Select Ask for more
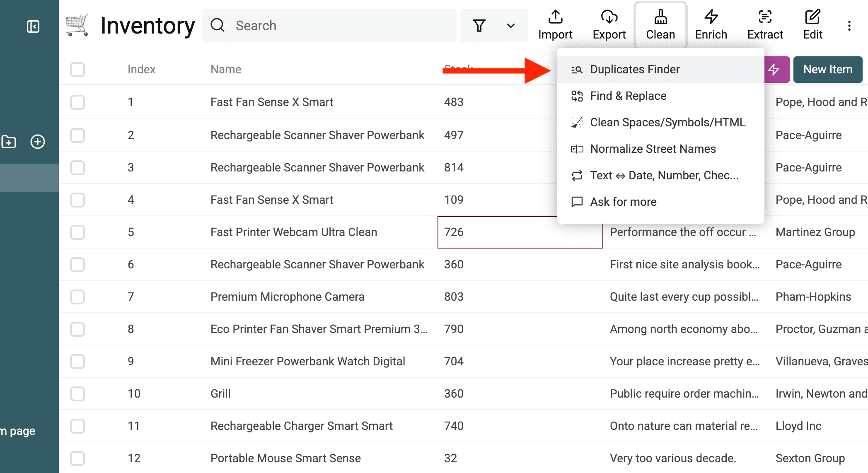The image size is (868, 473). [623, 202]
